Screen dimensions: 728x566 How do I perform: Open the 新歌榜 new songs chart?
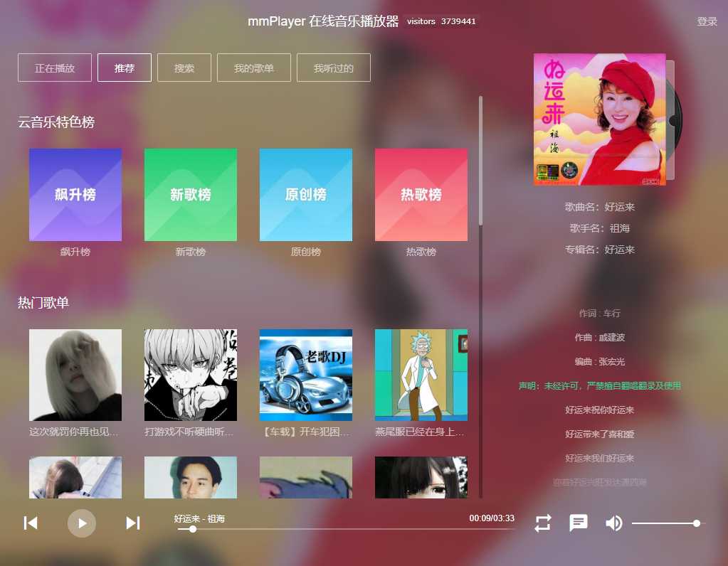click(190, 194)
